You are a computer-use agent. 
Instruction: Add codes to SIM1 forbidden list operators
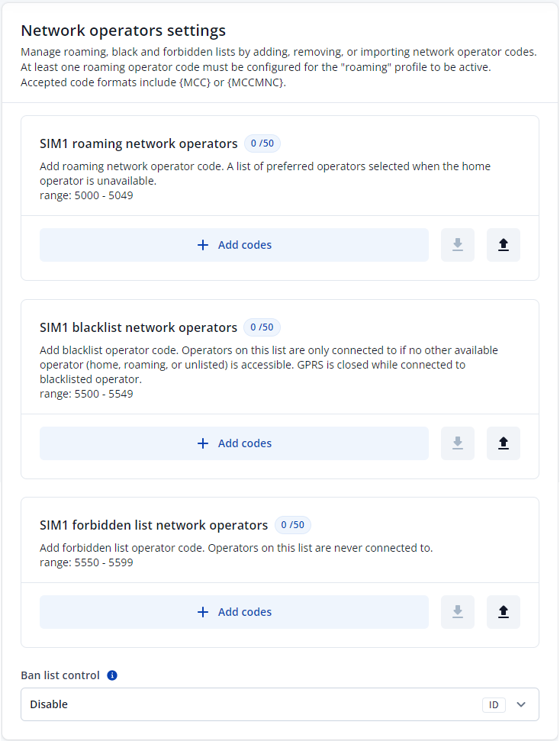point(234,612)
